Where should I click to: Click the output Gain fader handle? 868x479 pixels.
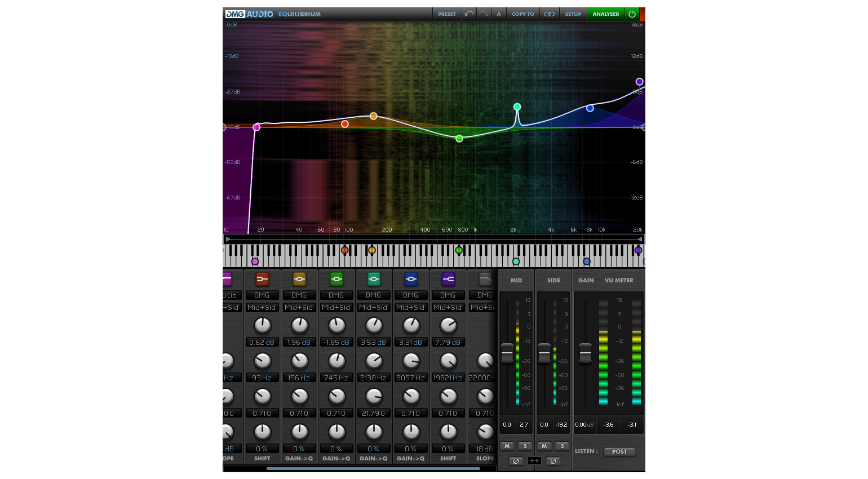tap(586, 353)
